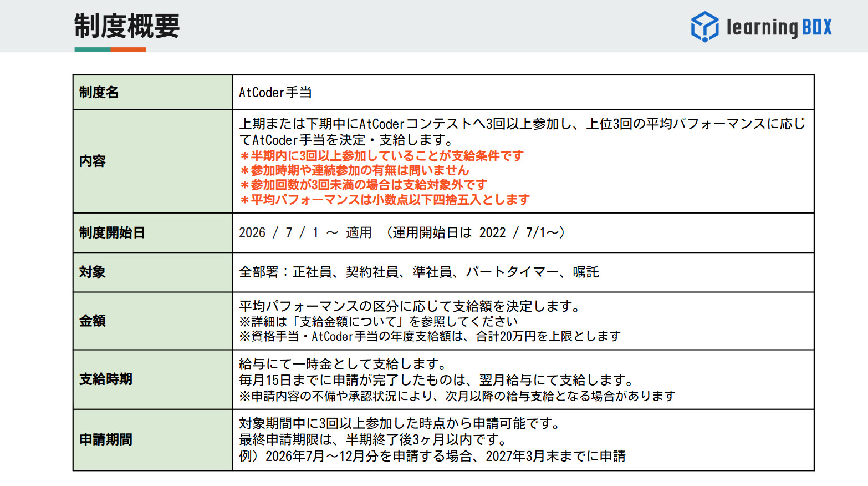Click the learningBOX wordmark text
Screen dimensions: 868x486
(x=779, y=27)
